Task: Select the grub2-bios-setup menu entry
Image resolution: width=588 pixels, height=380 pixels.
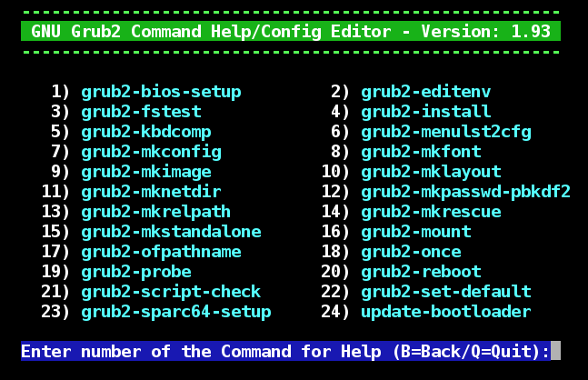Action: tap(161, 93)
